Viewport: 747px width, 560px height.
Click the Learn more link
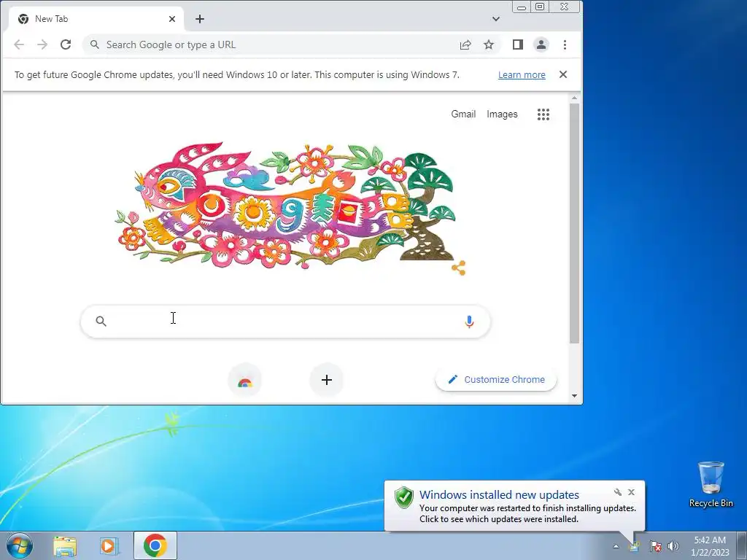(x=522, y=75)
